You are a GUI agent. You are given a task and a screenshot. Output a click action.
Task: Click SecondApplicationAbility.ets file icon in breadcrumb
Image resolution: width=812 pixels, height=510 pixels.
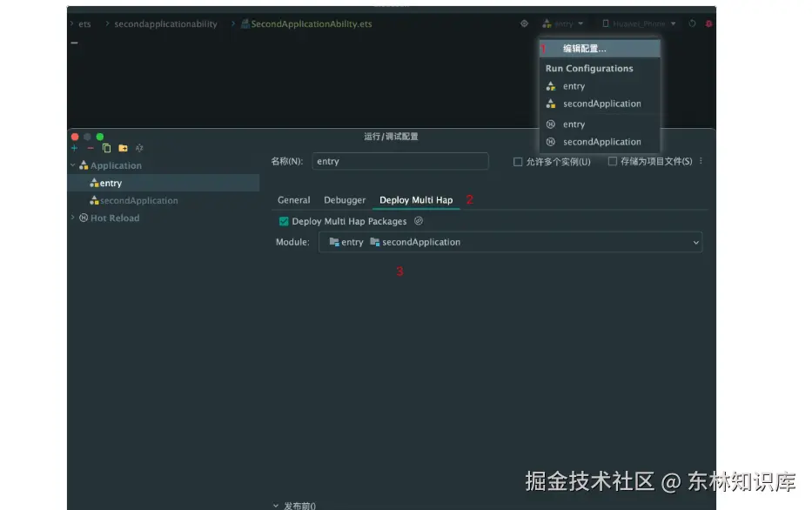click(245, 23)
